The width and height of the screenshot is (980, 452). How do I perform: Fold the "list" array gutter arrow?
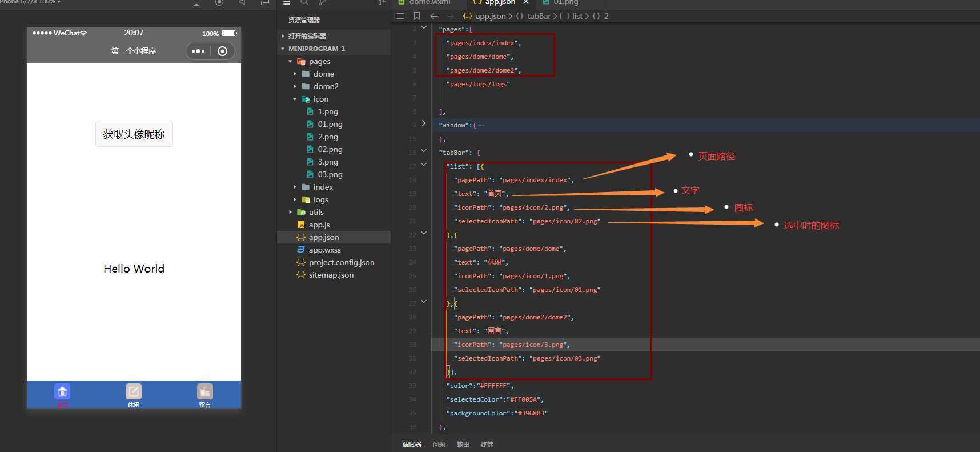coord(424,165)
